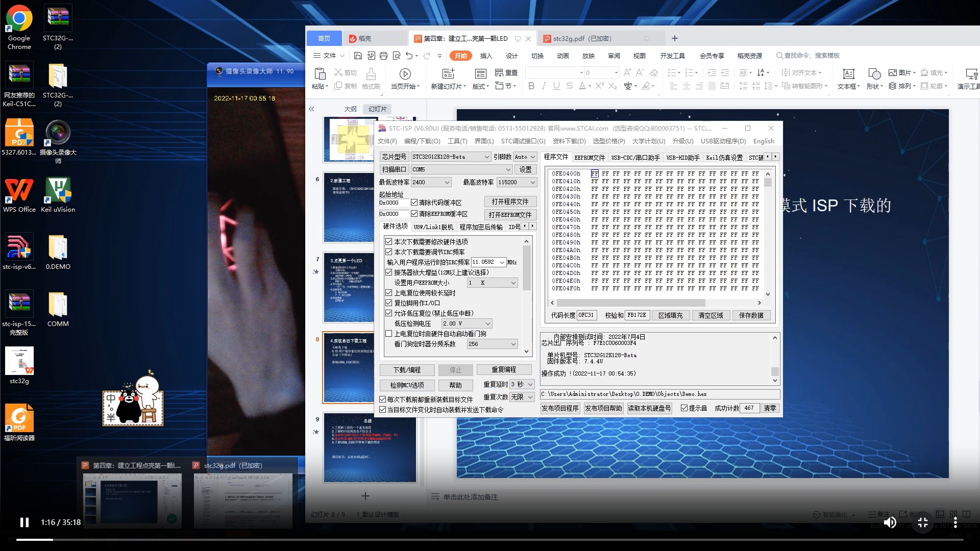Expand the 重复延时 3 秒 dropdown

(x=530, y=384)
